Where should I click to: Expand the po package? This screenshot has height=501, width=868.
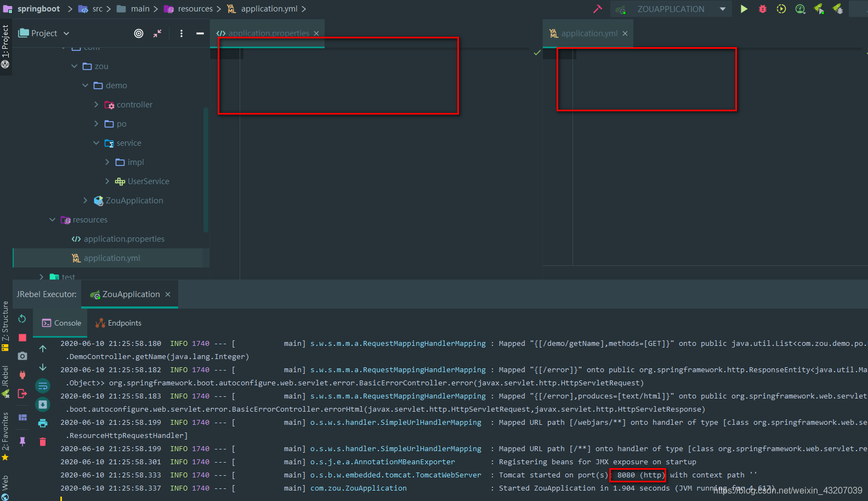point(97,124)
